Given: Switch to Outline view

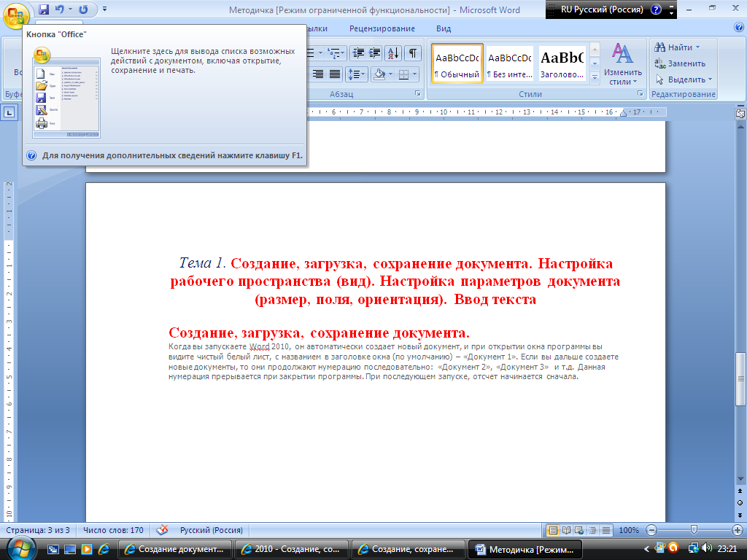Looking at the screenshot, I should point(592,530).
